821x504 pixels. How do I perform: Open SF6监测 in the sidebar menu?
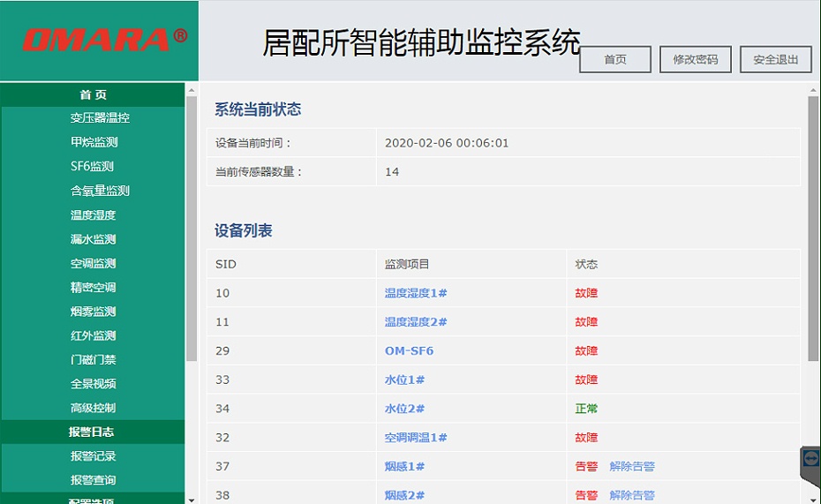point(93,167)
